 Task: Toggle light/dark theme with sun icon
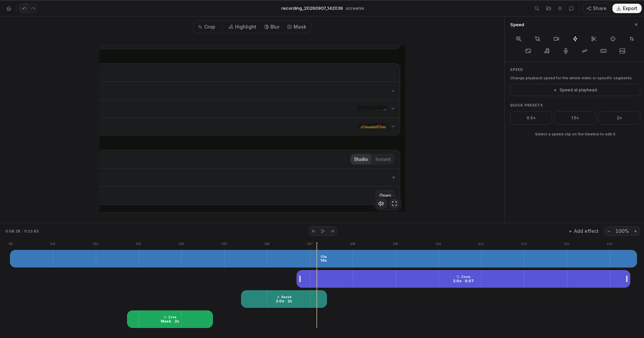[560, 8]
